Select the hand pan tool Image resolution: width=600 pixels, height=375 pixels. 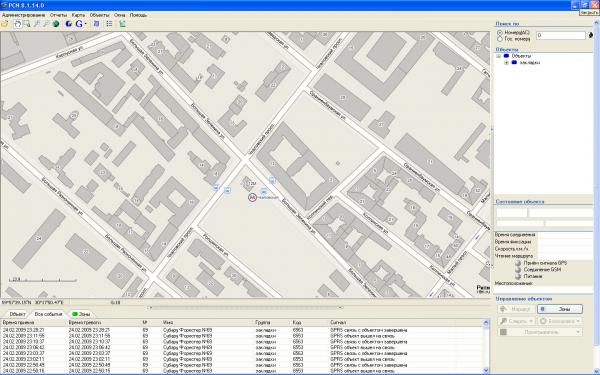coord(18,24)
